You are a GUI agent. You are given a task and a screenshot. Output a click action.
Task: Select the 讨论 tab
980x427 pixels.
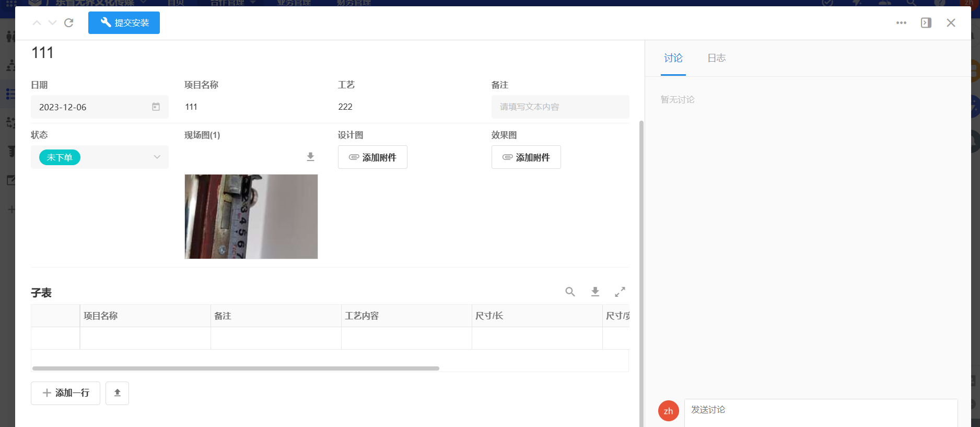tap(673, 58)
